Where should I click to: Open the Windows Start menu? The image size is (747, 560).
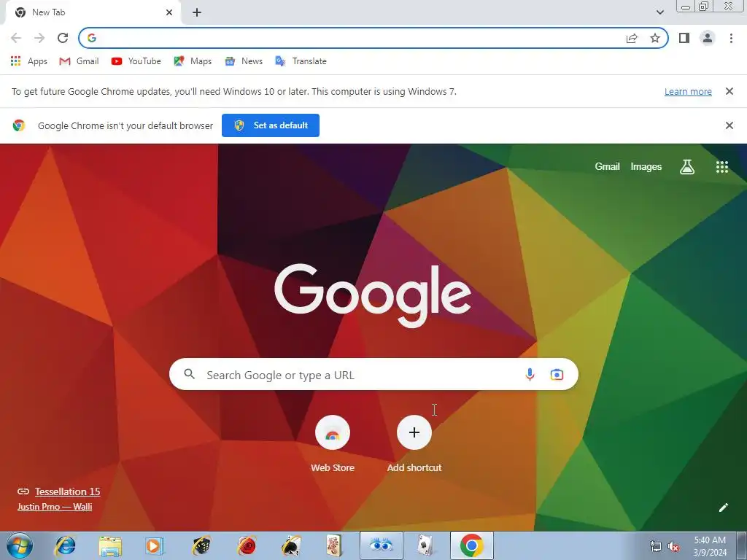tap(20, 545)
